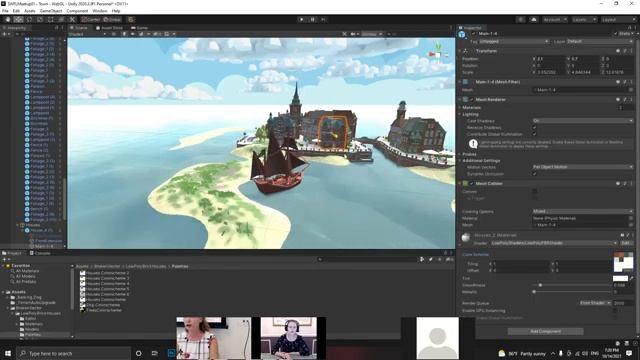Select the Rotate tool in the toolbar
Screen dimensions: 640x360
click(29, 19)
